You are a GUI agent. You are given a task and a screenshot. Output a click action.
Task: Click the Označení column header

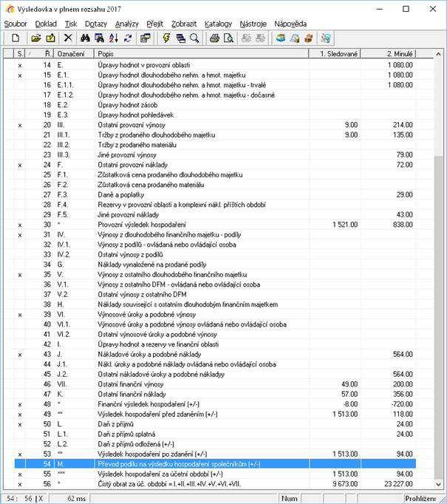point(74,54)
